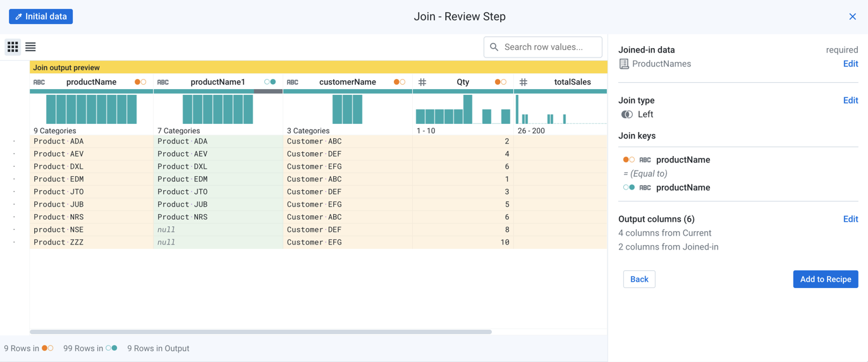Click the Qty numeric type icon
Viewport: 868px width, 362px height.
(x=422, y=82)
